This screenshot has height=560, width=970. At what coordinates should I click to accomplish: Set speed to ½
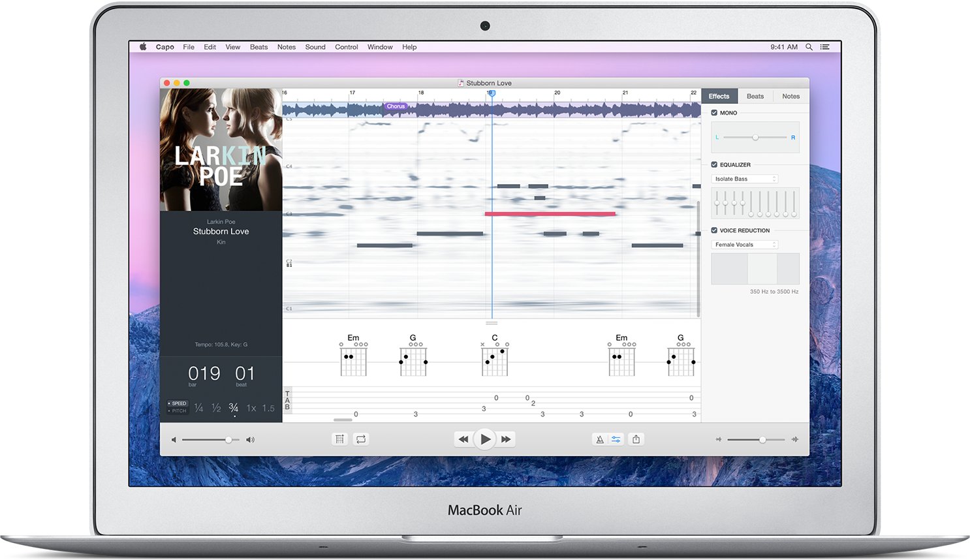click(x=216, y=408)
